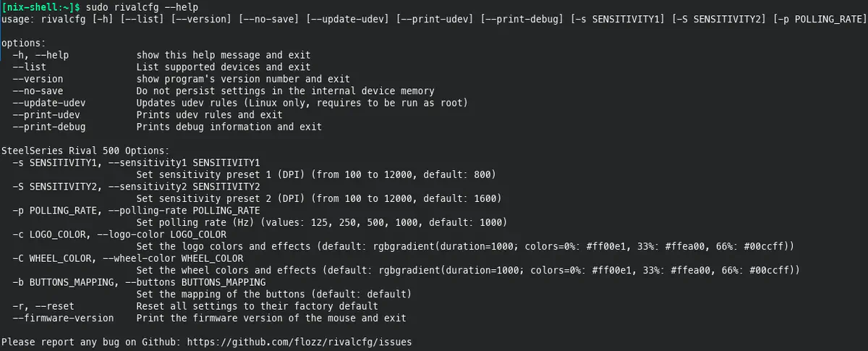
Task: Click the '--firmware-version' option entry
Action: pos(63,318)
